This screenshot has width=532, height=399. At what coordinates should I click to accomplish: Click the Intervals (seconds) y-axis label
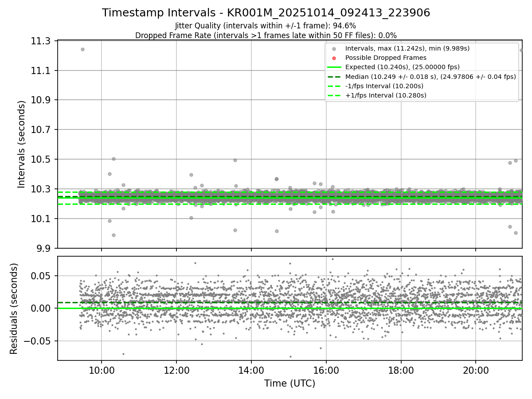[x=21, y=144]
